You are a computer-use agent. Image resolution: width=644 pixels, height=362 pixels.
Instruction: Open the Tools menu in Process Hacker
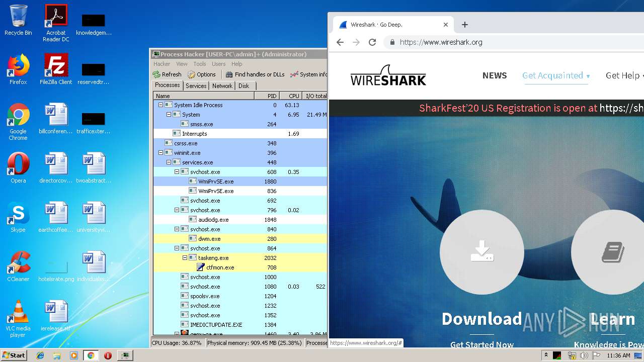tap(200, 64)
